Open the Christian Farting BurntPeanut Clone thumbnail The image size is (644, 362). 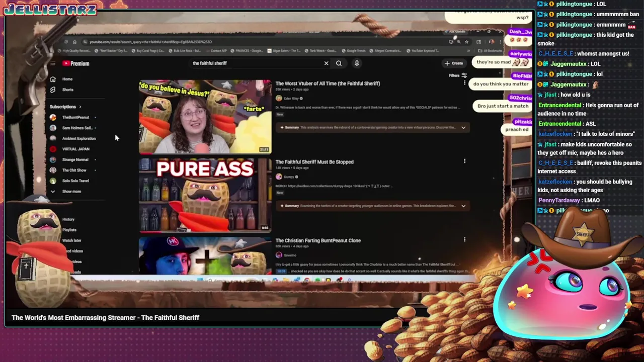(205, 256)
